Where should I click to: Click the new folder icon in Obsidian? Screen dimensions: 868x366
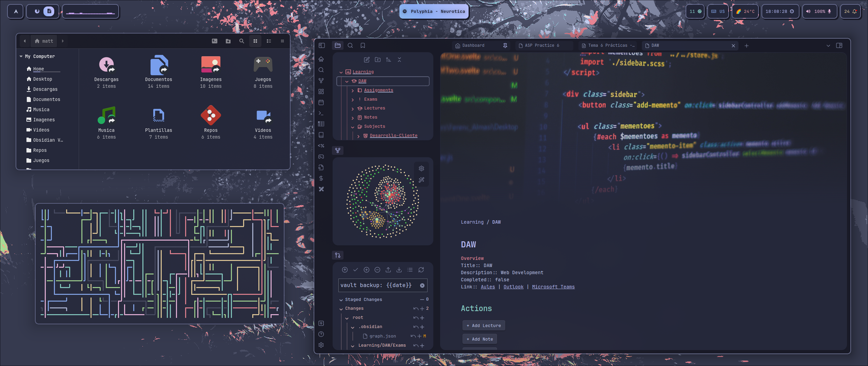(x=377, y=60)
